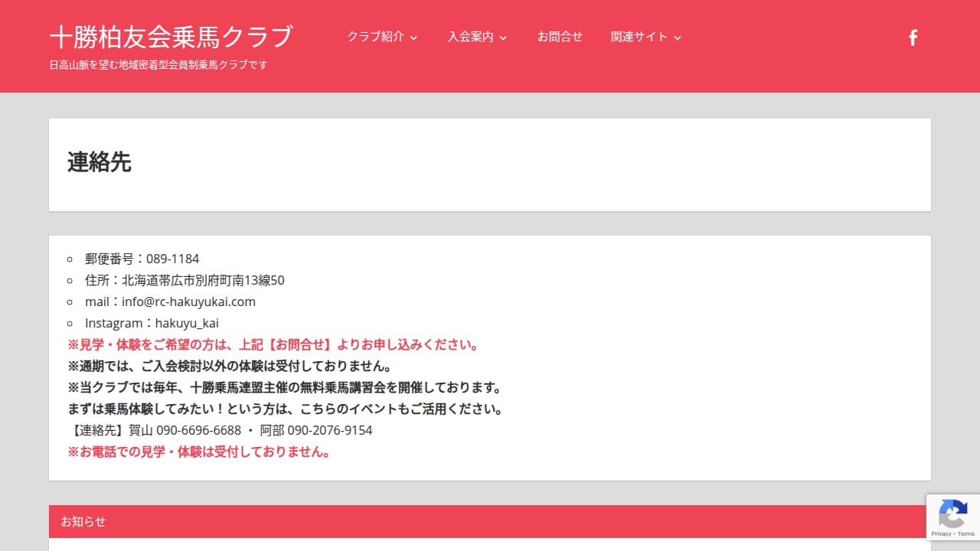Expand the 入会案内 dropdown chevron
The image size is (980, 551).
tap(503, 37)
